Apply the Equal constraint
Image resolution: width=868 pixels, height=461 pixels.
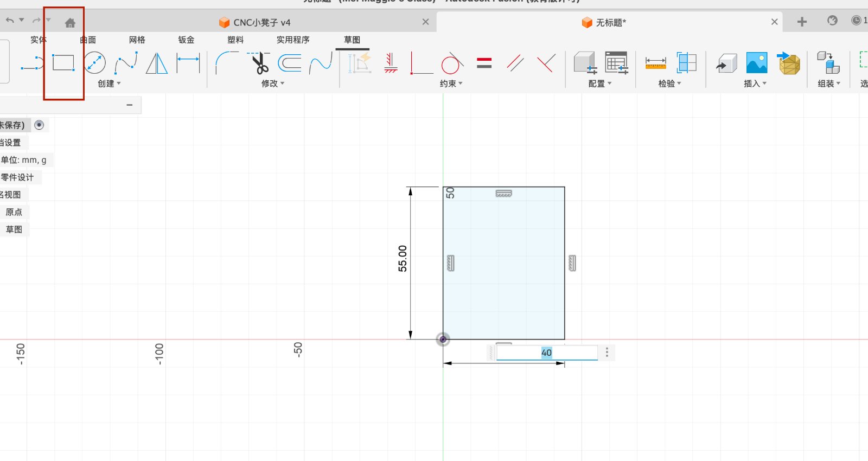484,63
